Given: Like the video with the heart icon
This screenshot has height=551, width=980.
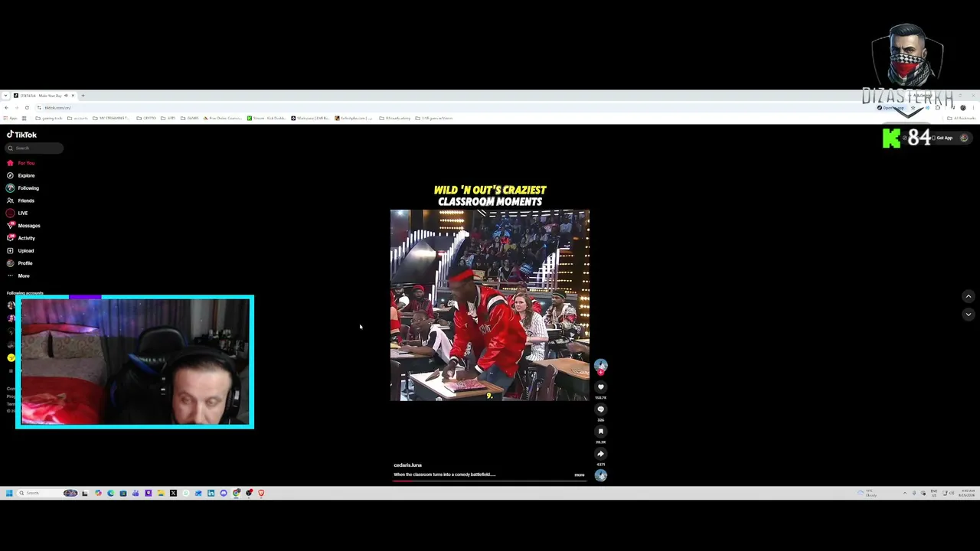Looking at the screenshot, I should (601, 387).
